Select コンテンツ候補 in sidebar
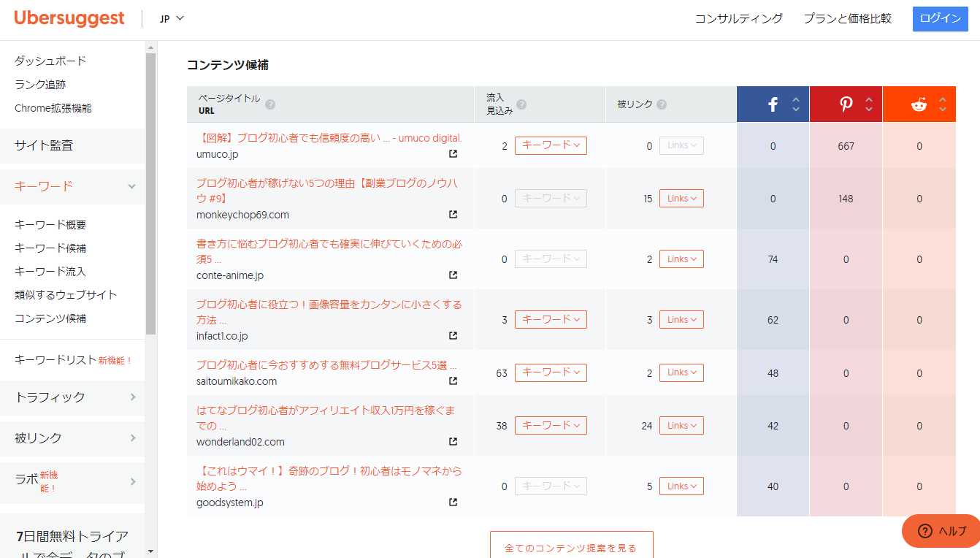Viewport: 980px width, 558px height. point(50,318)
